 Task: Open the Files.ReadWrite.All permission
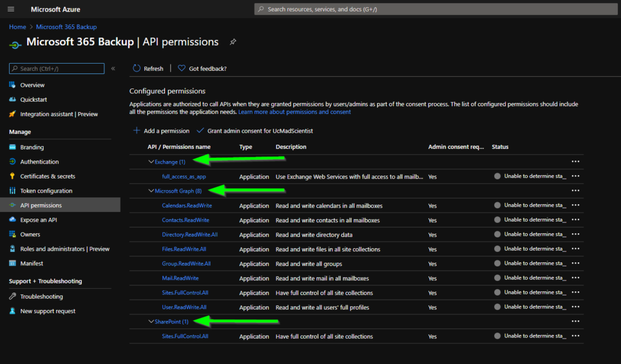pyautogui.click(x=184, y=250)
